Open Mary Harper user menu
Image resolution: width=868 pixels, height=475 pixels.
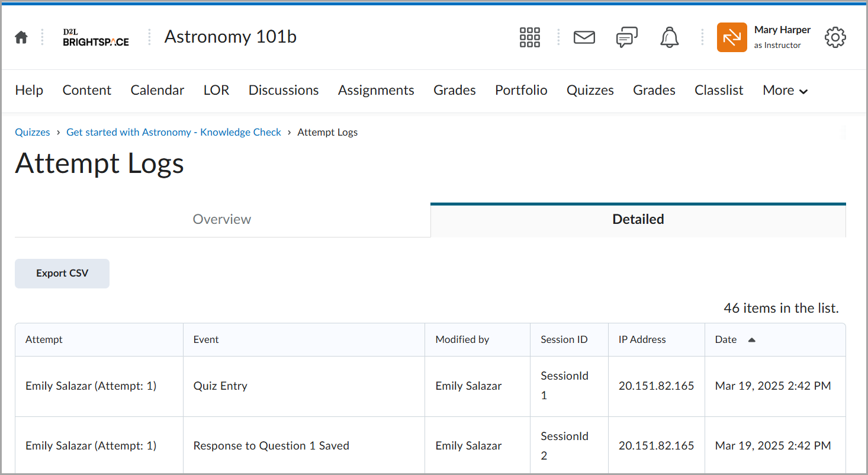(782, 37)
